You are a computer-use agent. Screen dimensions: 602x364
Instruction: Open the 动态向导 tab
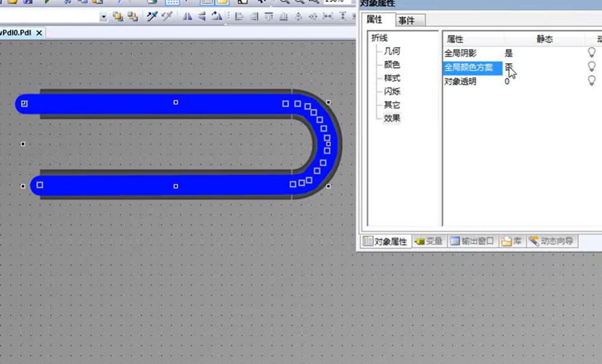(x=551, y=242)
